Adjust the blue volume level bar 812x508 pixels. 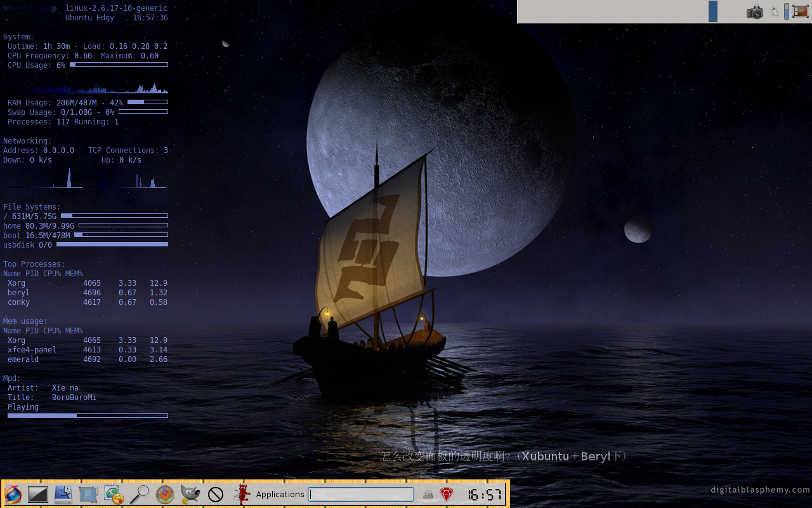click(x=787, y=11)
